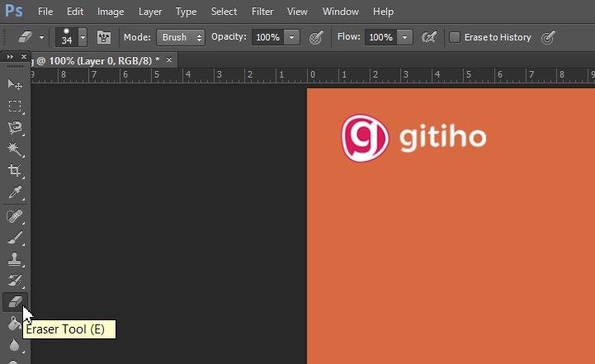595x364 pixels.
Task: Open the Edit menu
Action: pos(75,12)
